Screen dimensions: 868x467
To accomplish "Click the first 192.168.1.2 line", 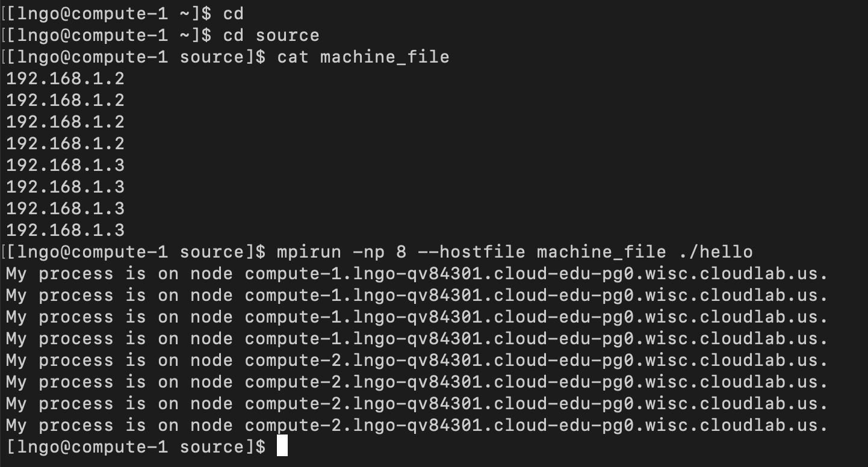I will 65,78.
